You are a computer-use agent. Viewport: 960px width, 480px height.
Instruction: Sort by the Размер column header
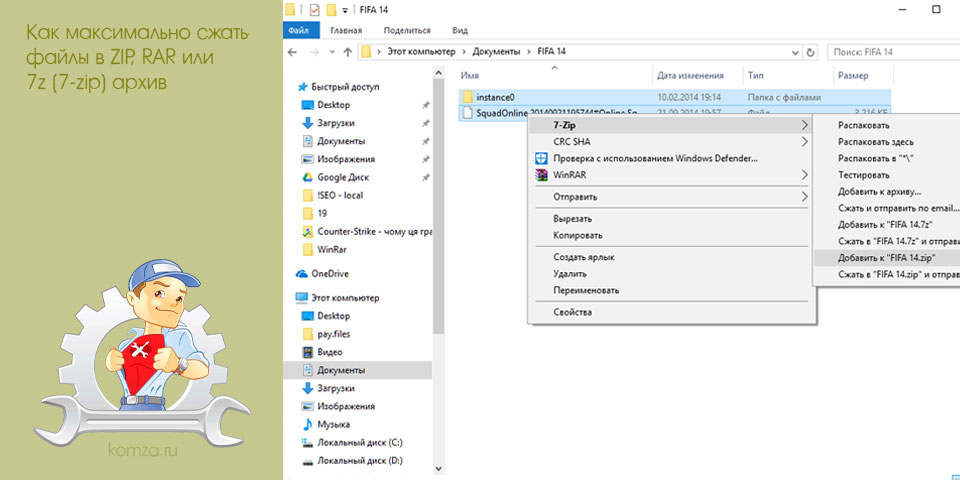tap(853, 76)
